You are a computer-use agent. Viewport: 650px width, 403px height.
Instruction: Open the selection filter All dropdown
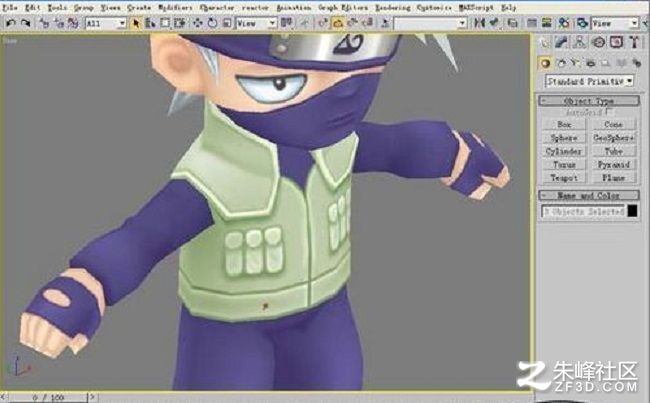106,24
